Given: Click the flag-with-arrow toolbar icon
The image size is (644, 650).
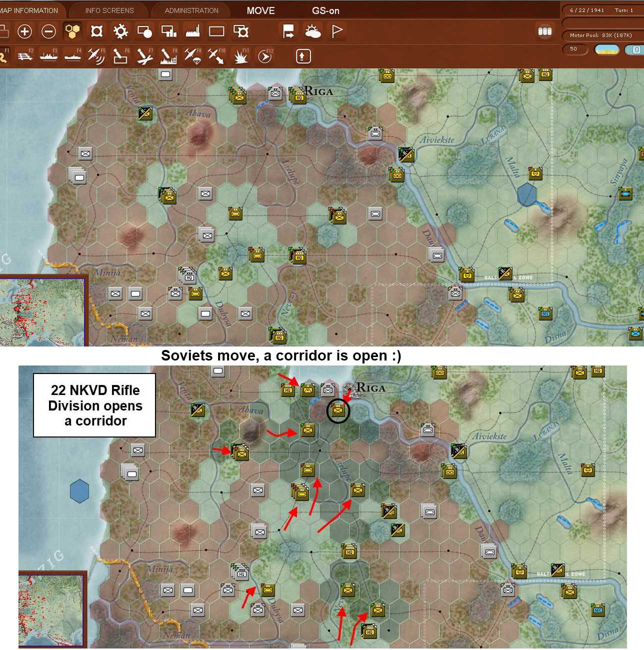Looking at the screenshot, I should click(x=288, y=31).
